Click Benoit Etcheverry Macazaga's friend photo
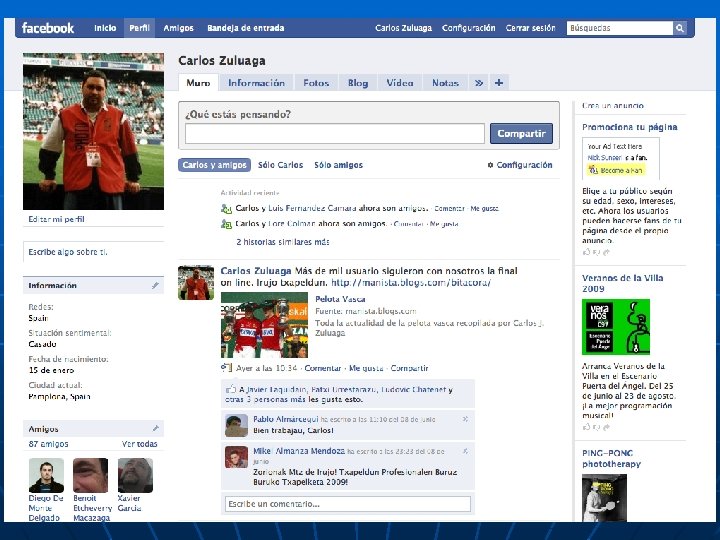 90,475
